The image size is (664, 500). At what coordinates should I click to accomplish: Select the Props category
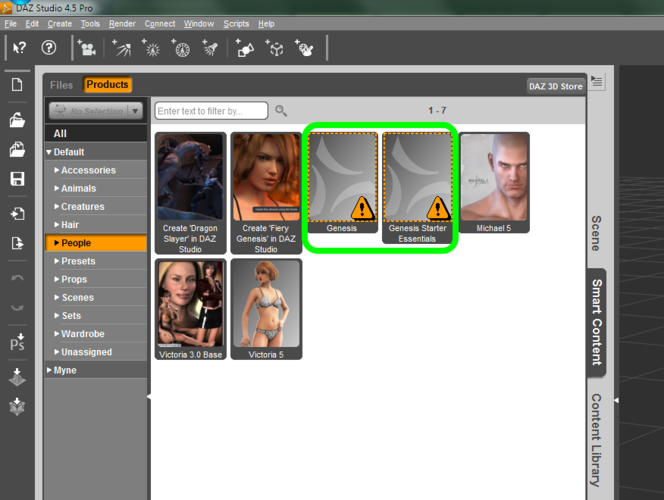coord(96,279)
